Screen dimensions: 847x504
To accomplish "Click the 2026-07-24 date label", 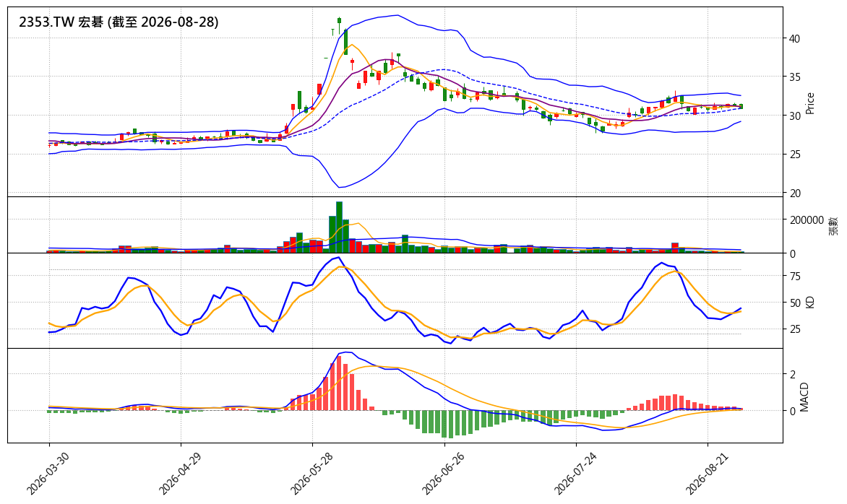I will click(x=575, y=473).
